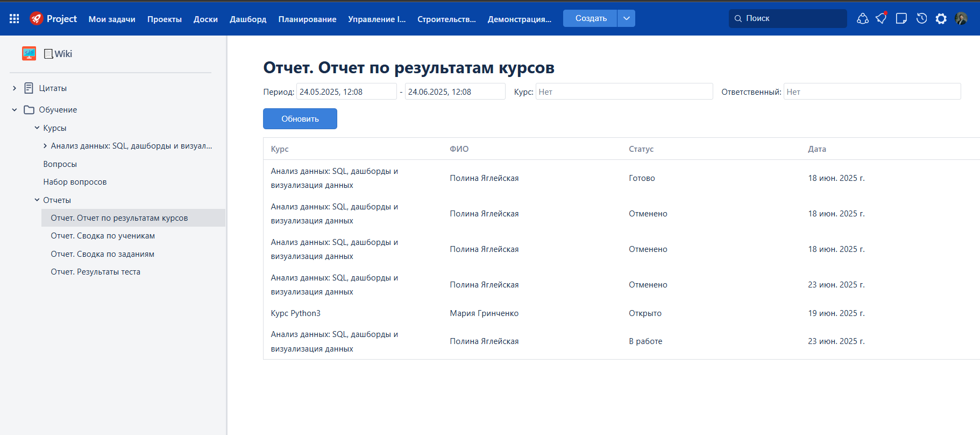Open settings gear in header
980x435 pixels.
click(941, 18)
